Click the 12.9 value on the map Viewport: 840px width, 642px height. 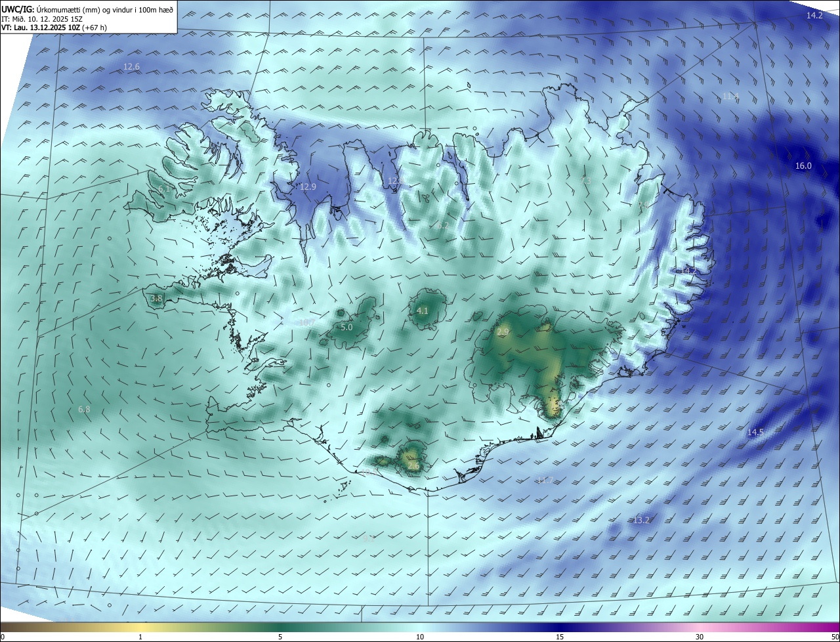[x=308, y=187]
